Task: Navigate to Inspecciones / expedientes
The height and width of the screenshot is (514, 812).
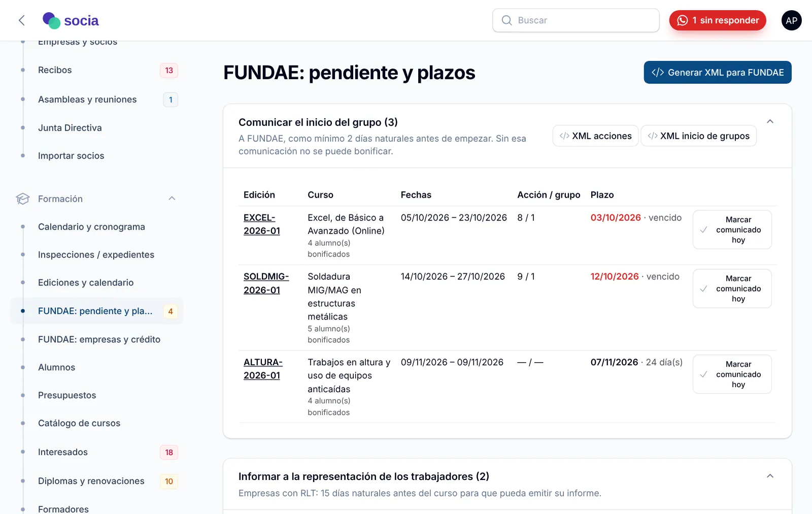Action: point(96,255)
